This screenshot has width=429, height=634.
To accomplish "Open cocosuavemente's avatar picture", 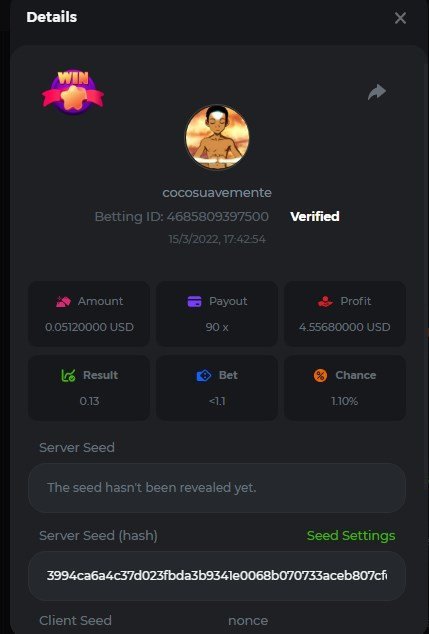I will click(217, 137).
